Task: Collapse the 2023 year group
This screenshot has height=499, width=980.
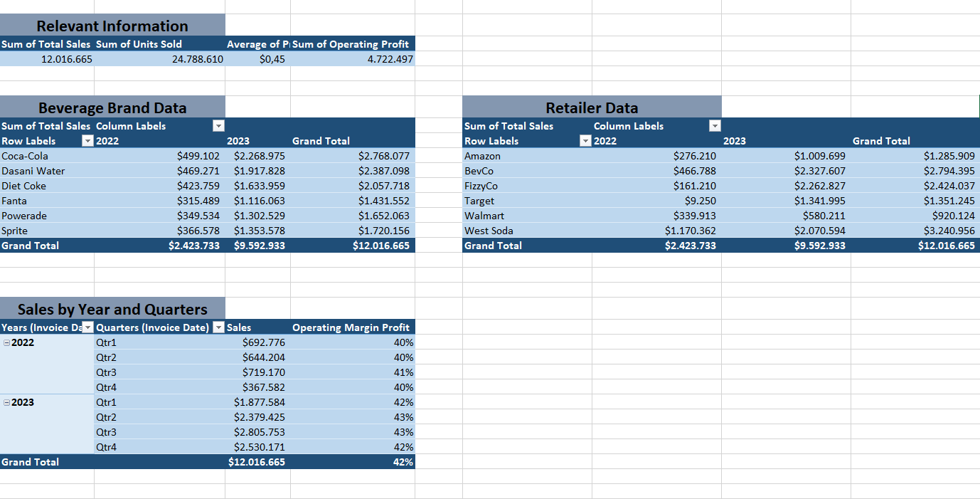Action: 6,402
